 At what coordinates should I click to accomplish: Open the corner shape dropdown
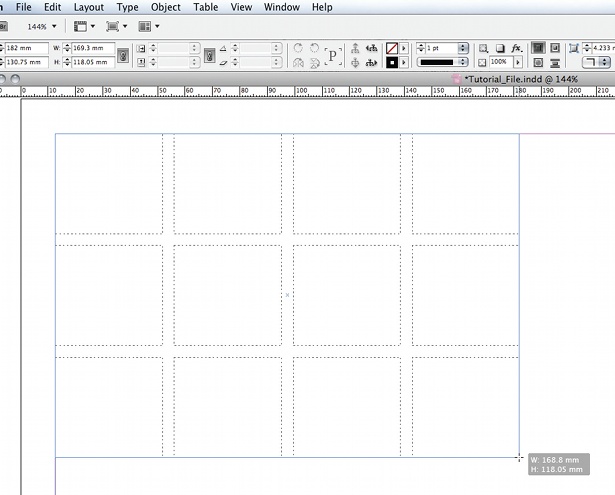tap(596, 62)
